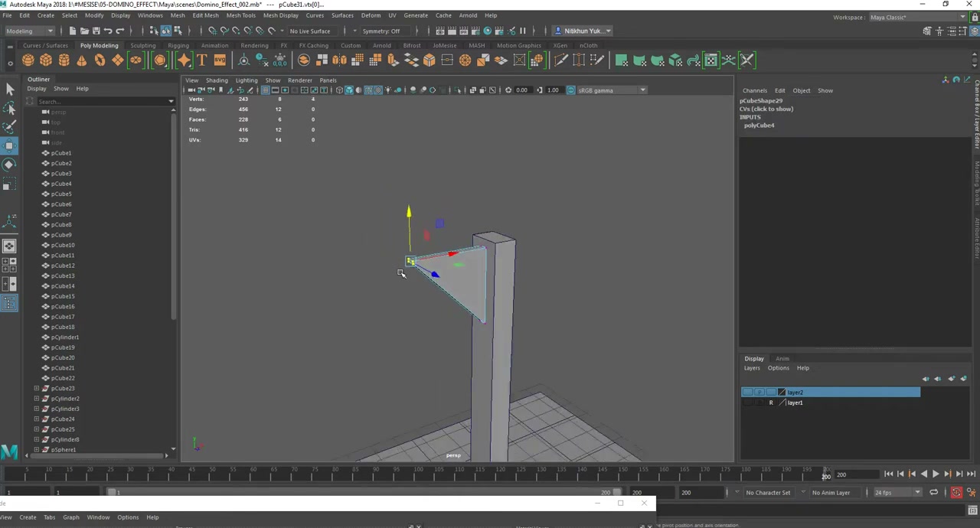Open the Shading panel menu
Screen dimensions: 980x528
pyautogui.click(x=217, y=80)
